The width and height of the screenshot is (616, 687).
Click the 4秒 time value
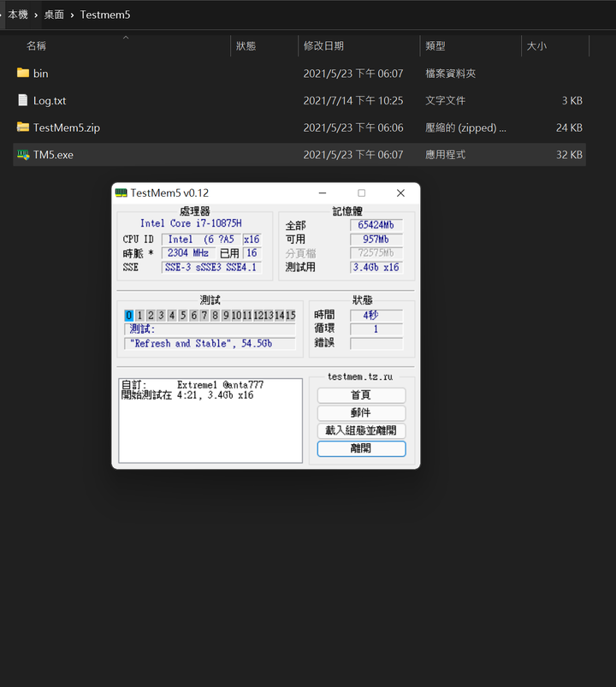point(376,315)
